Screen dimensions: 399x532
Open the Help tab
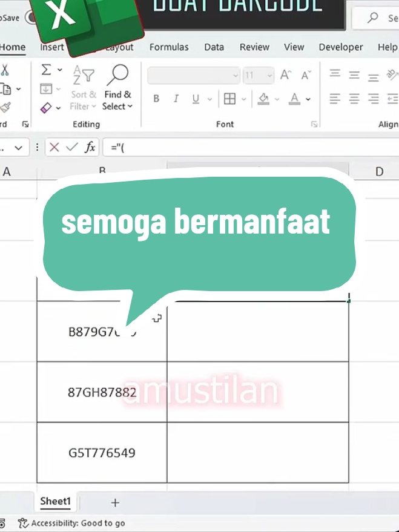click(x=388, y=47)
